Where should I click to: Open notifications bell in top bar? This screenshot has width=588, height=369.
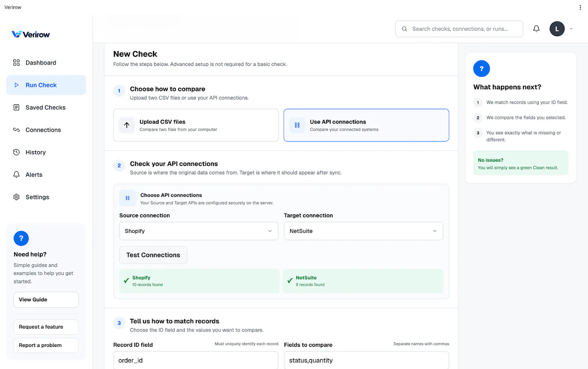536,29
